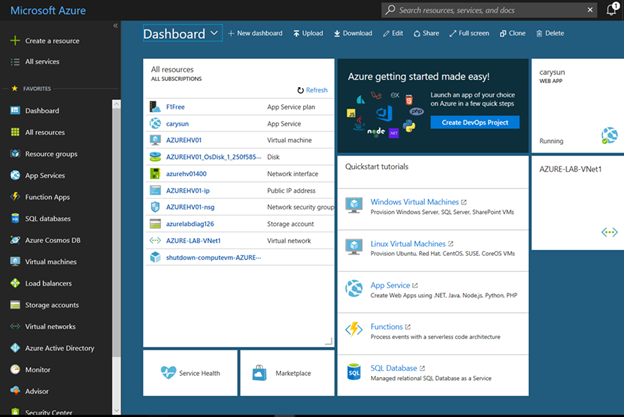
Task: Click the Virtual machines monitor icon in sidebar
Action: click(x=15, y=261)
